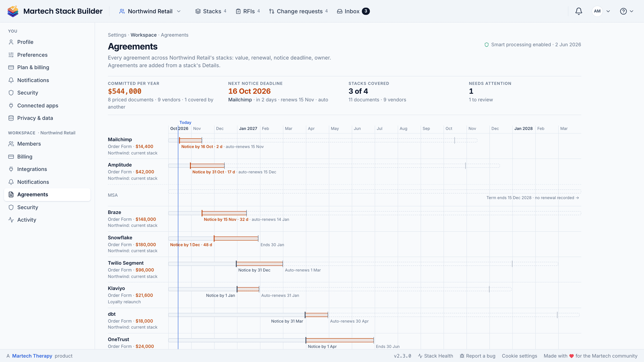Open Cookie settings in the footer
Image resolution: width=644 pixels, height=362 pixels.
coord(519,356)
